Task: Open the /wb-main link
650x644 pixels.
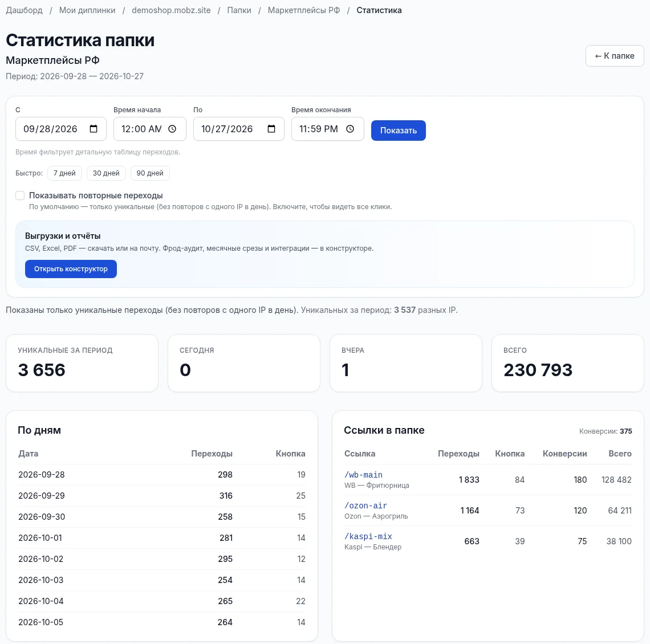Action: pos(364,475)
